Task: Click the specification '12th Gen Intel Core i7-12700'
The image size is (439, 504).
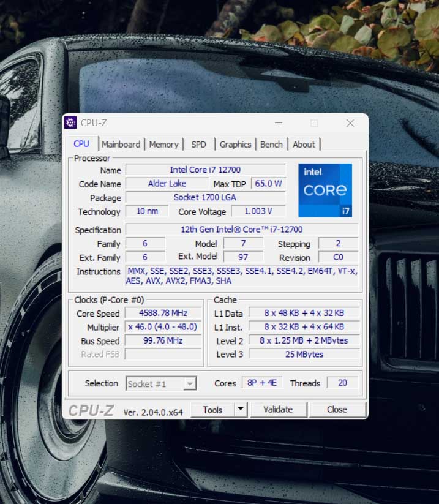Action: [x=242, y=230]
